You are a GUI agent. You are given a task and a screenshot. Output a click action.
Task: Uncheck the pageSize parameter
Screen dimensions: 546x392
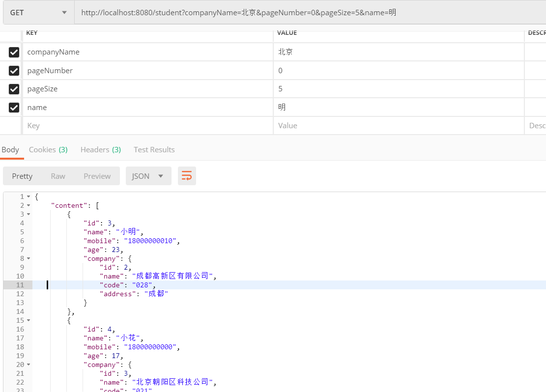(x=14, y=89)
